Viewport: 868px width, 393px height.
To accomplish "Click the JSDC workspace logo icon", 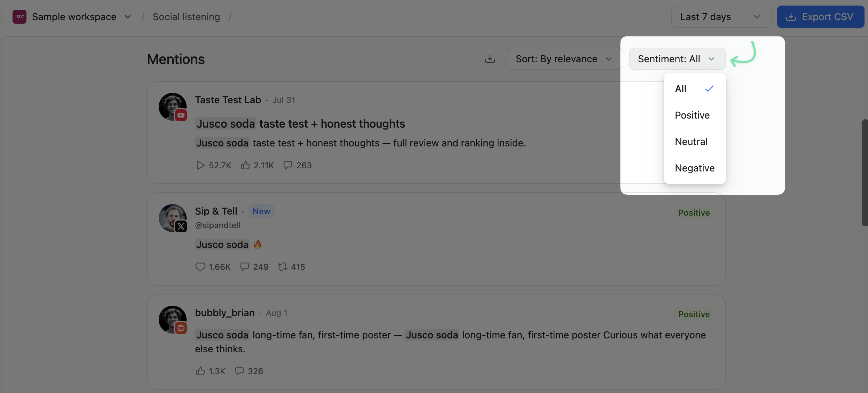I will coord(19,17).
